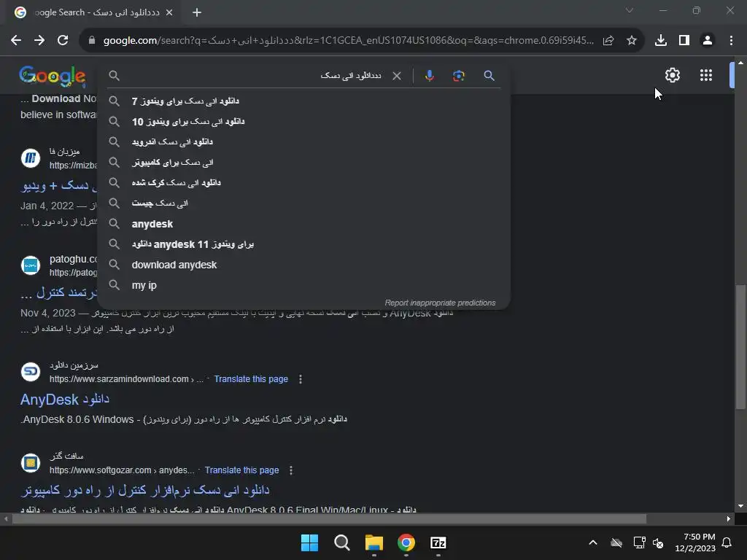Screen dimensions: 747x560
Task: Reload the current page
Action: (x=63, y=41)
